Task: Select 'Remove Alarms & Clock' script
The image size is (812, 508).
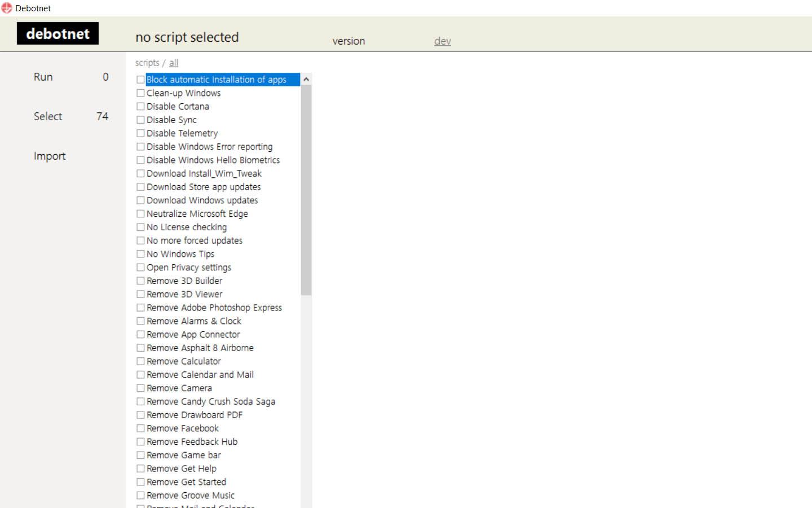Action: (194, 321)
